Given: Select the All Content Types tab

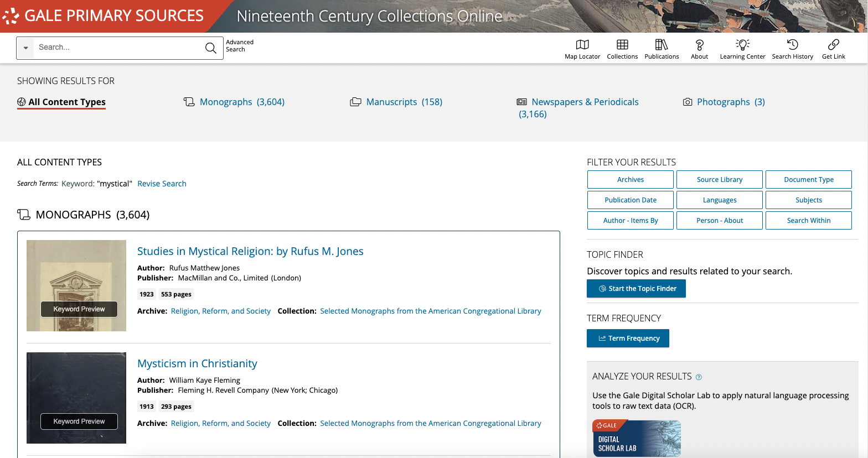Looking at the screenshot, I should click(61, 102).
